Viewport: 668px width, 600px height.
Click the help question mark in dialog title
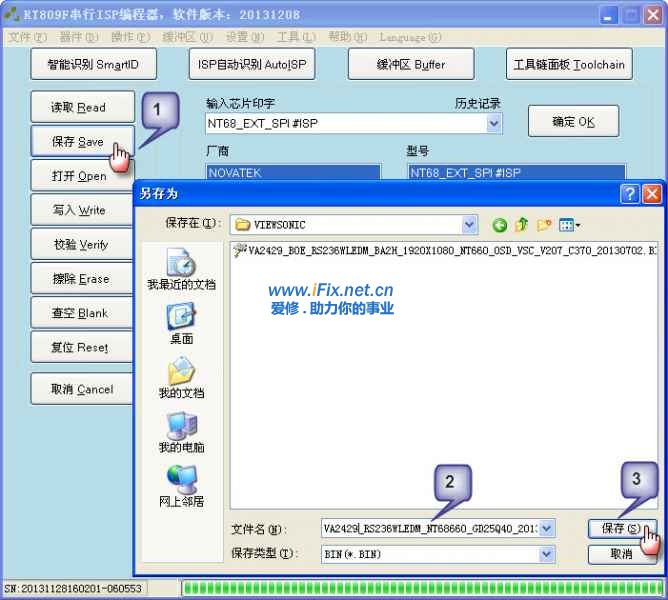pos(630,194)
